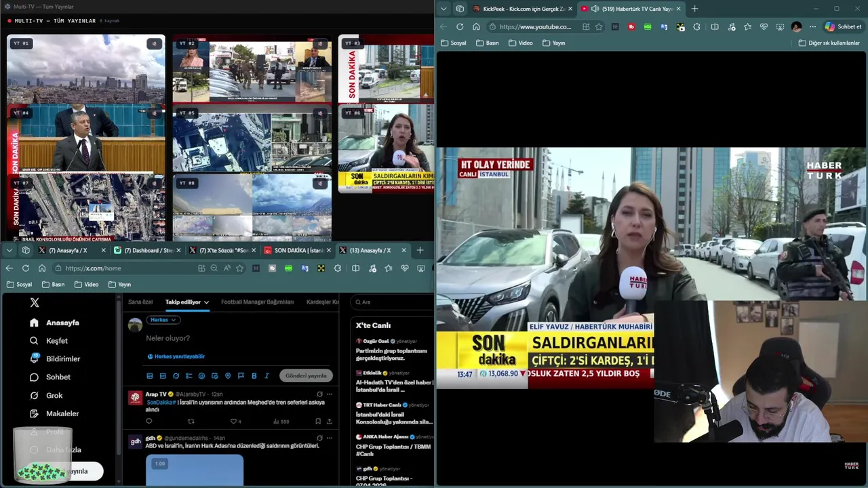Viewport: 868px width, 488px height.
Task: Open Bildirimler in X sidebar
Action: [55, 359]
